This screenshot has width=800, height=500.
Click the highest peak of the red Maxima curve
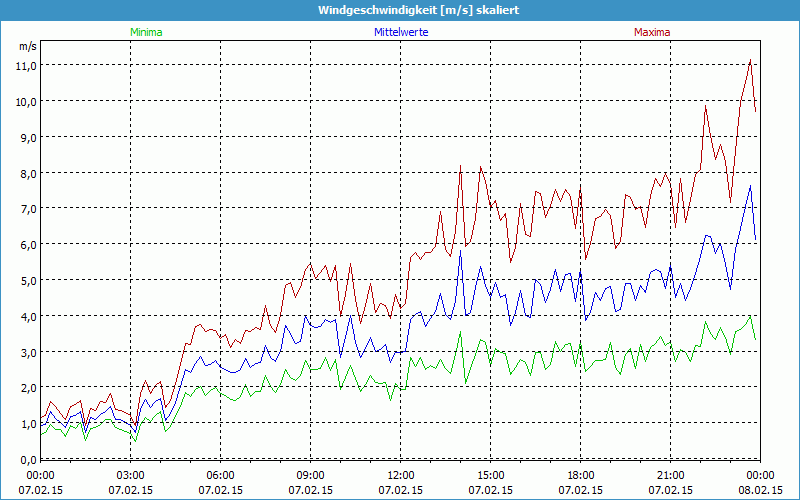pos(750,60)
